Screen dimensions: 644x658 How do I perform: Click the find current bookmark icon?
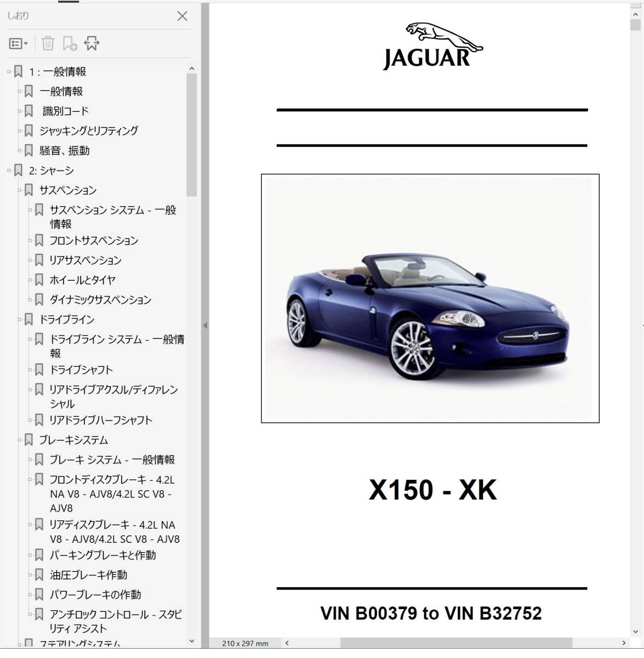[92, 43]
